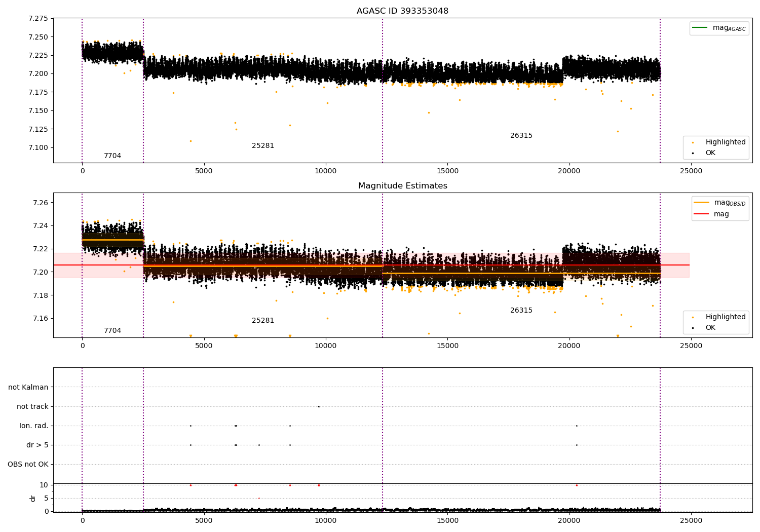Click the 7.18 y-axis tick label
The image size is (760, 532).
click(x=40, y=296)
